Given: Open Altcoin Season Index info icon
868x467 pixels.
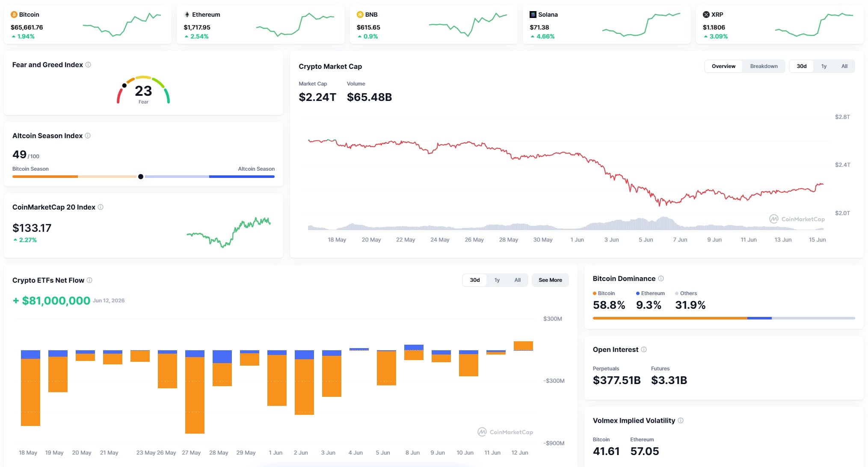Looking at the screenshot, I should [88, 136].
